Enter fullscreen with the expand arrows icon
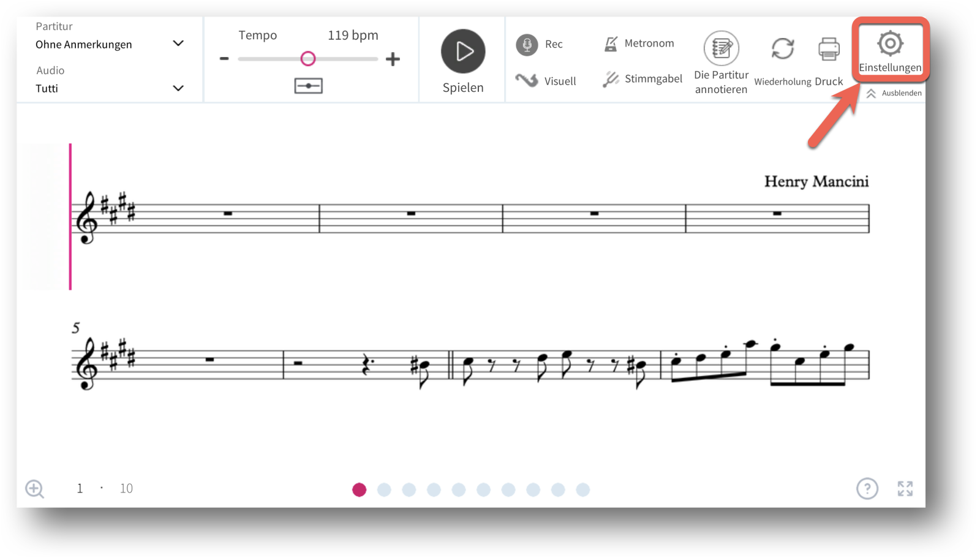Screen dimensions: 980x558 coord(905,488)
